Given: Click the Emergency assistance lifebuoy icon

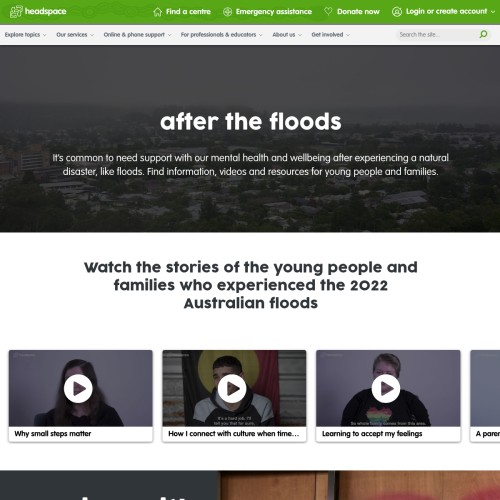Looking at the screenshot, I should pyautogui.click(x=227, y=12).
